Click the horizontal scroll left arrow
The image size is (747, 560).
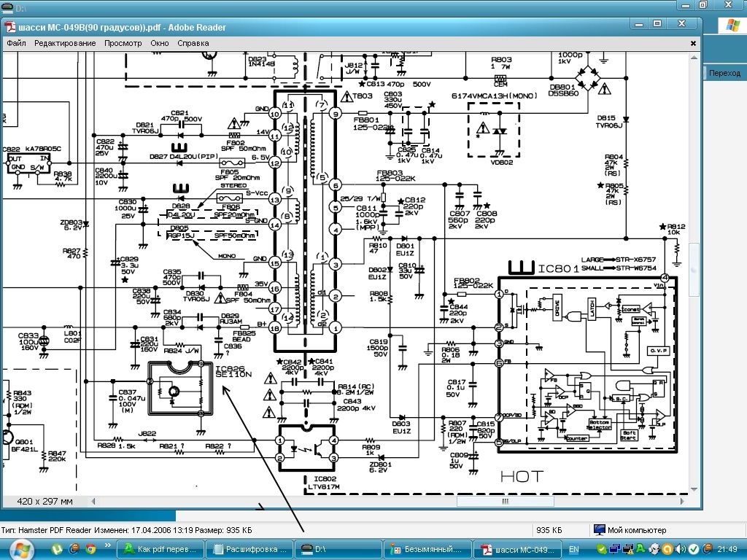[93, 501]
